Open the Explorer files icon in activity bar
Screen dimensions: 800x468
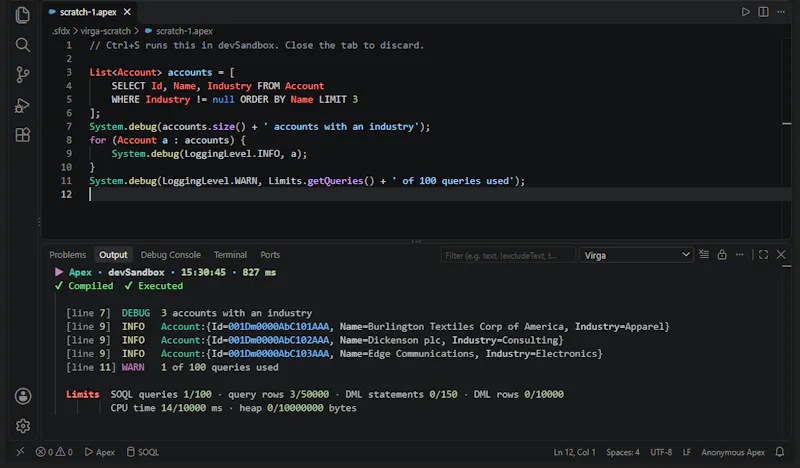pyautogui.click(x=22, y=15)
